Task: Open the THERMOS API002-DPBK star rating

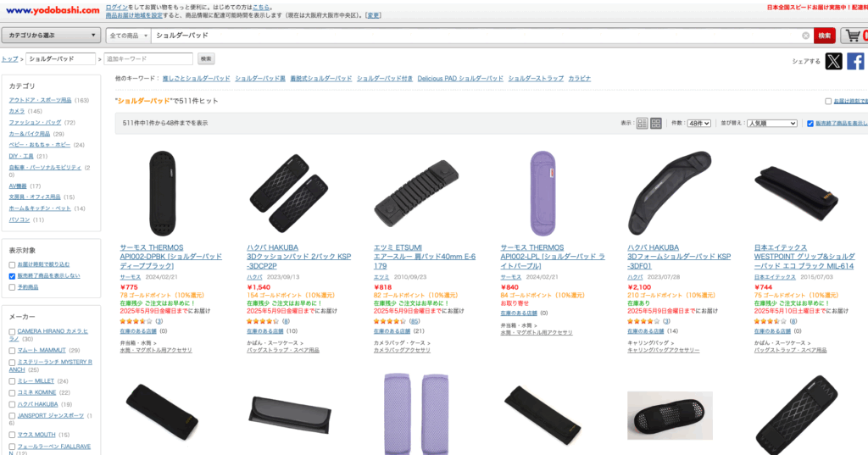Action: click(136, 321)
